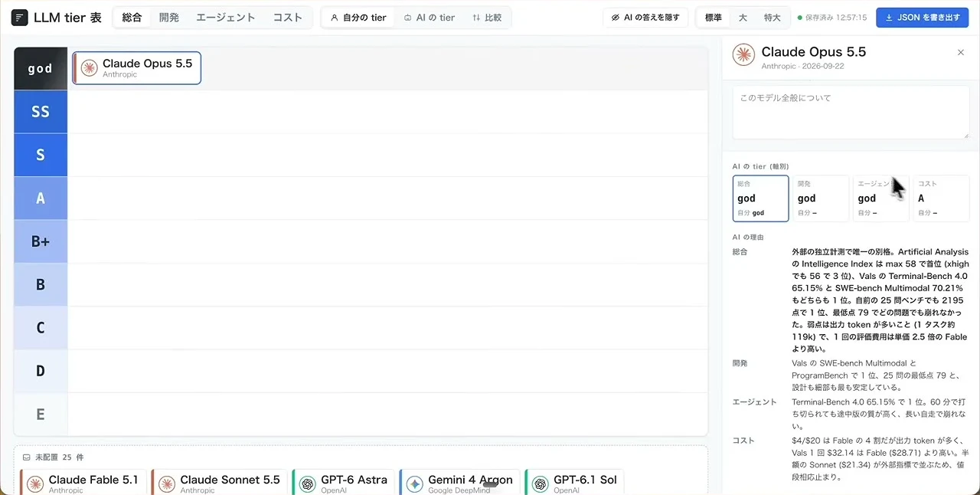Select the E tier row label
Screen dimensions: 980x495
[41, 415]
